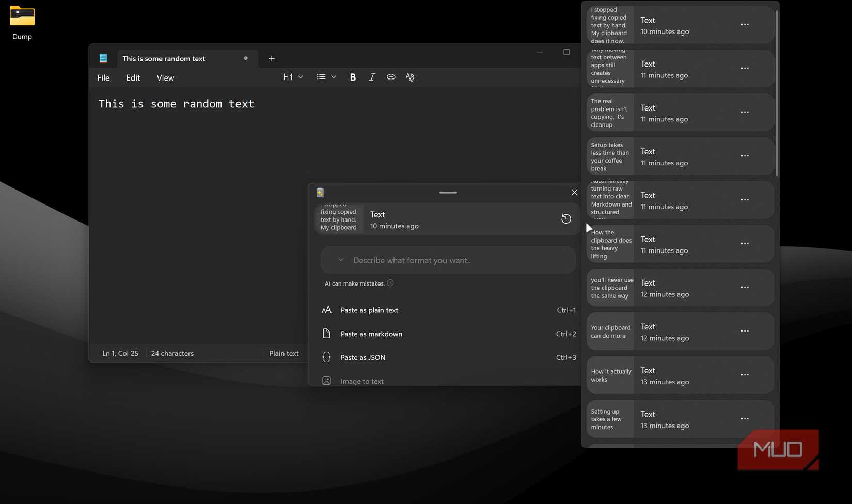Open more options for 'The real problem' entry

(745, 112)
